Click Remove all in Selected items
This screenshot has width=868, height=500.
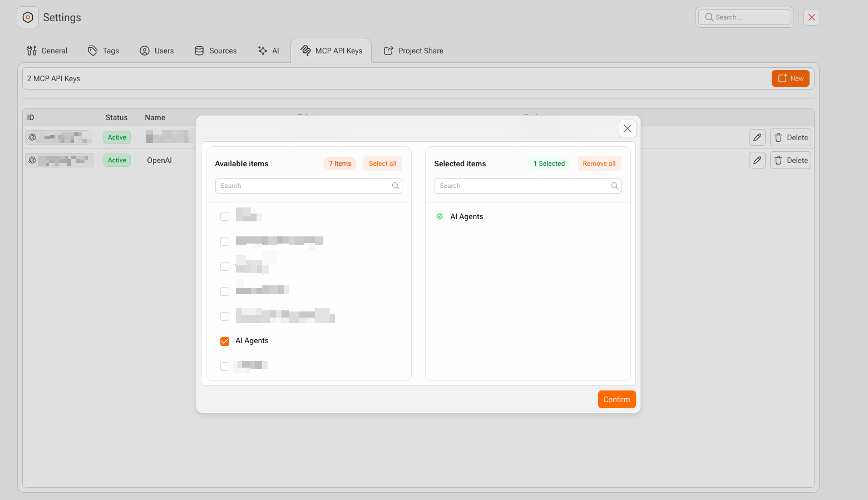(x=599, y=164)
